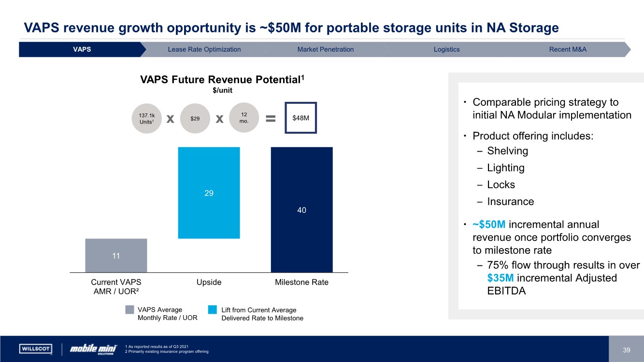Click the $48M result box
Screen dimensions: 644x362
[301, 117]
